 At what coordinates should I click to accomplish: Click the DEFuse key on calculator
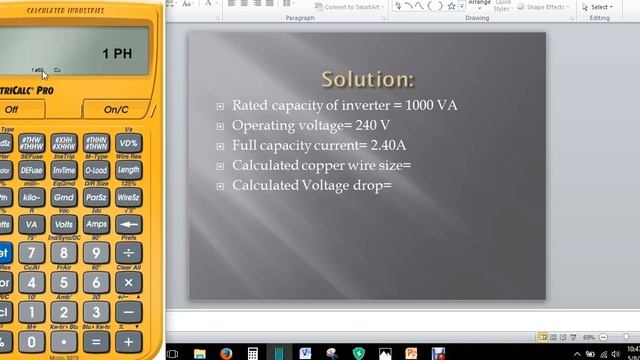[31, 170]
